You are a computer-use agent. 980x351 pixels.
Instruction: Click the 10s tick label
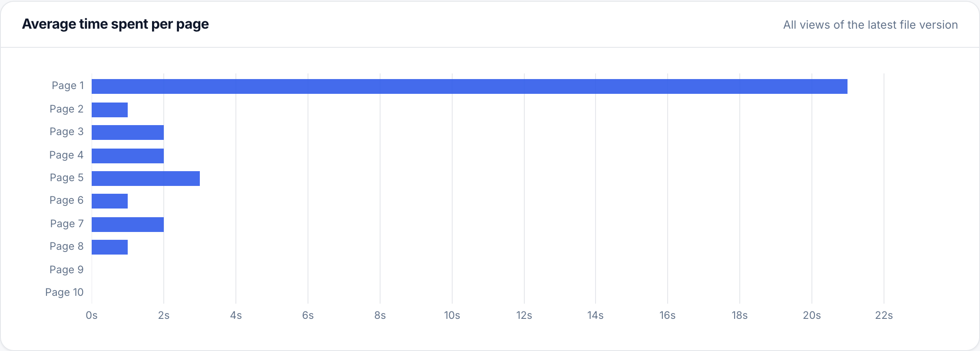[x=452, y=315]
